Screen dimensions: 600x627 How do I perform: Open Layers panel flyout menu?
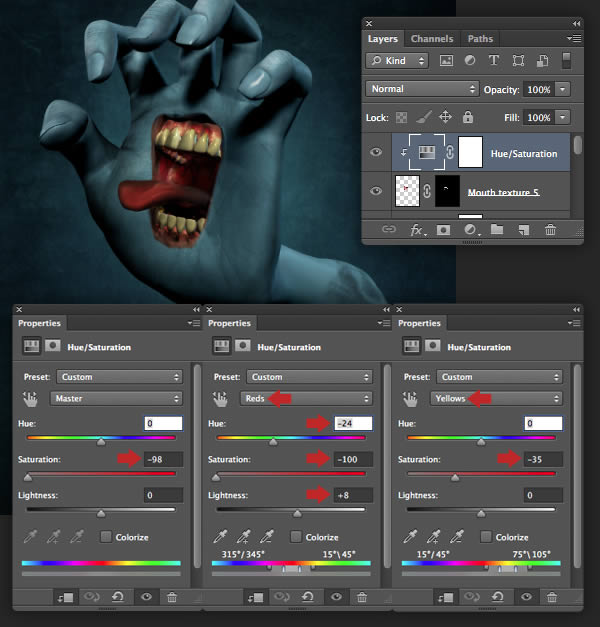click(x=574, y=38)
